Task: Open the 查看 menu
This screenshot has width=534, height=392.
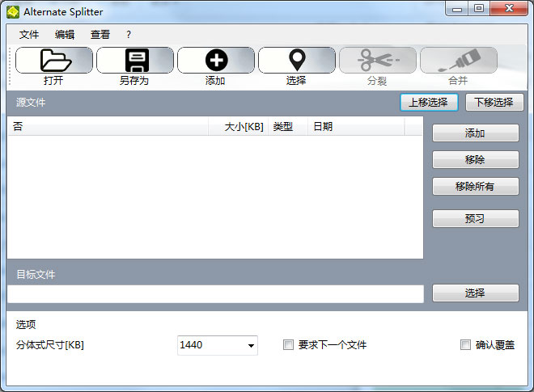Action: click(100, 35)
